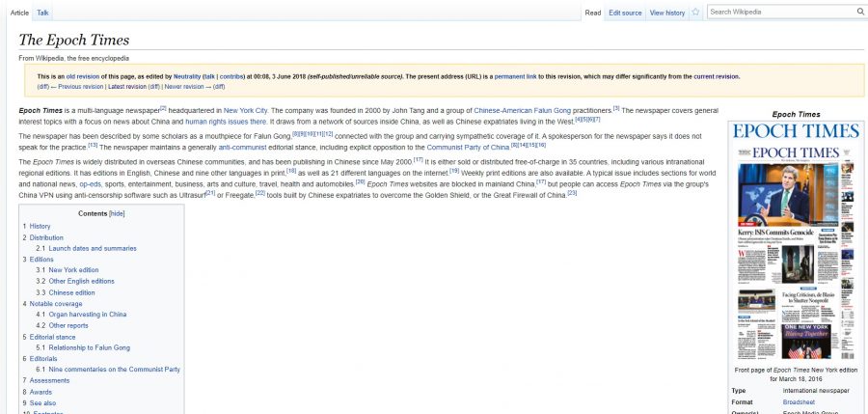This screenshot has height=414, width=868.
Task: Click the watchlist star icon
Action: (695, 12)
